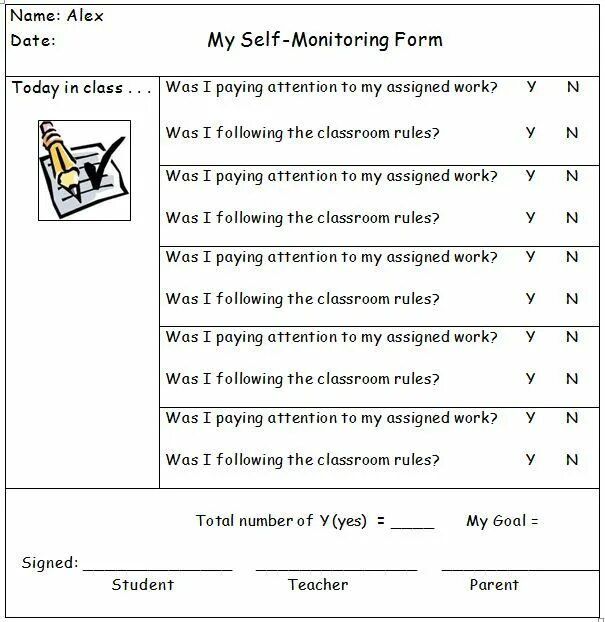Click the Teacher signature line

point(336,567)
